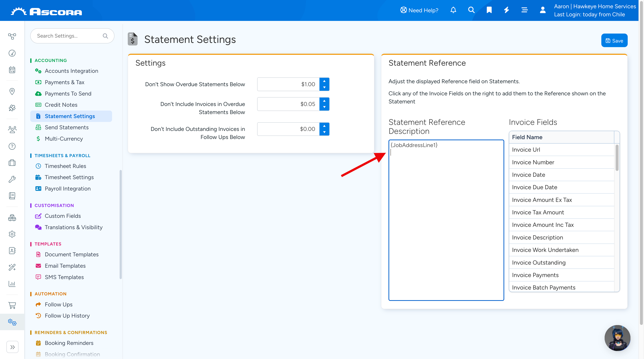The height and width of the screenshot is (359, 644).
Task: Open the double-gear settings icon in left rail
Action: coord(12,322)
